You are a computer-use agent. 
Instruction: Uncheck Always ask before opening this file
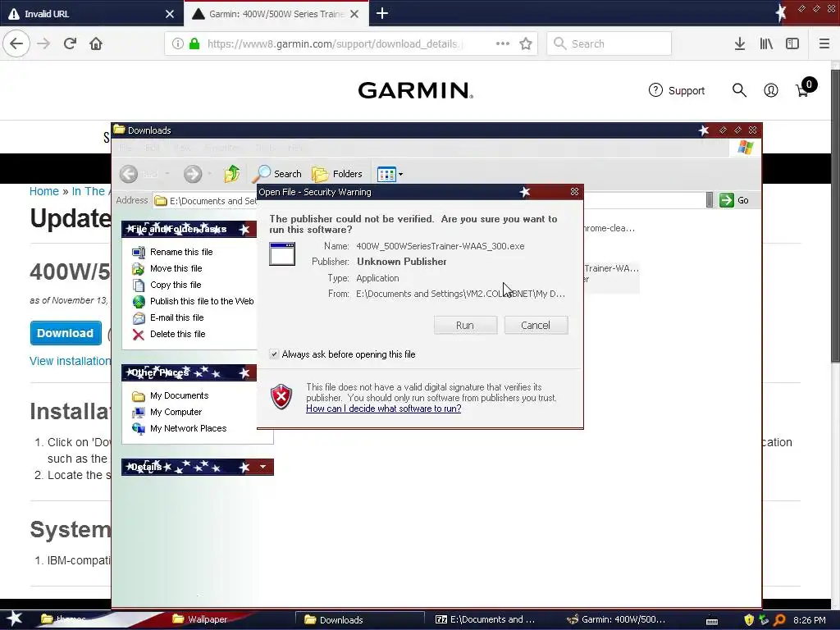(x=274, y=354)
